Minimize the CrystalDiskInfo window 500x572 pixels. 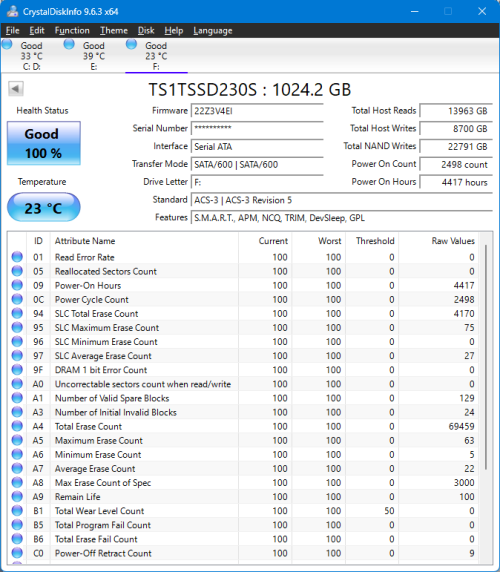click(x=414, y=11)
